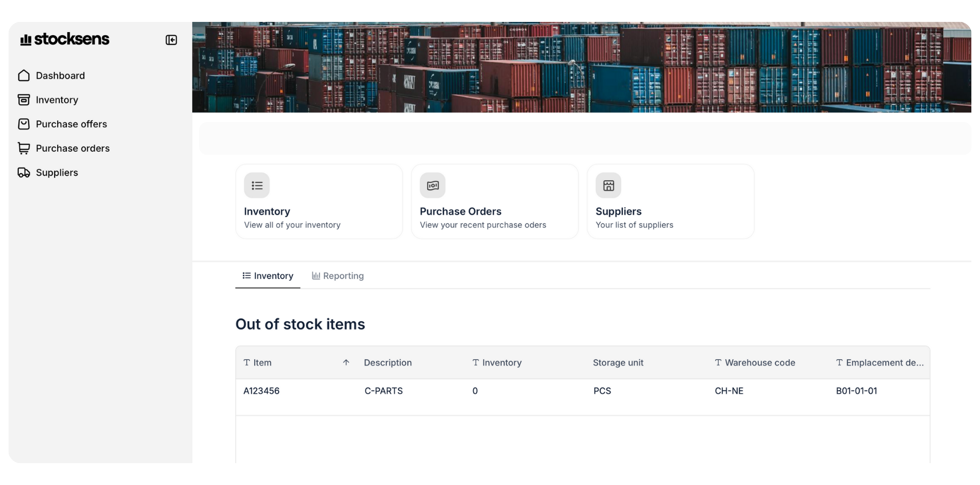This screenshot has width=980, height=485.
Task: Select the A123456 item row cell
Action: pos(261,391)
